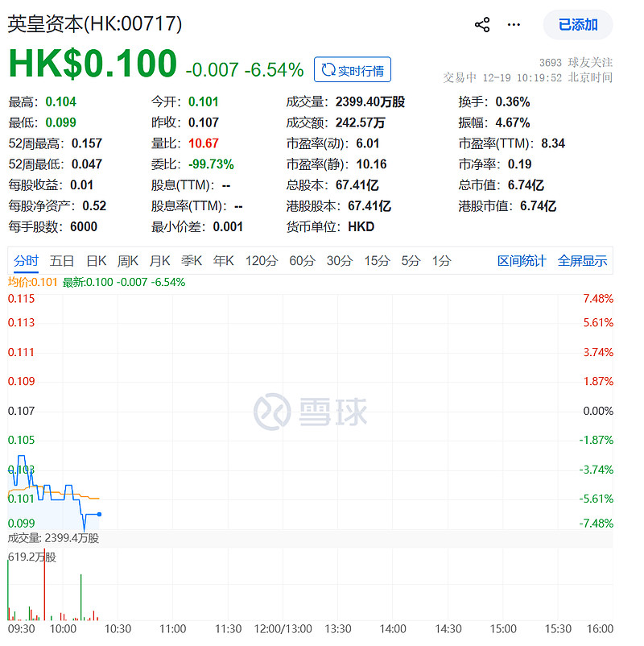Image resolution: width=644 pixels, height=646 pixels.
Task: Click the 港股市值 value 6.74亿
Action: coord(539,205)
